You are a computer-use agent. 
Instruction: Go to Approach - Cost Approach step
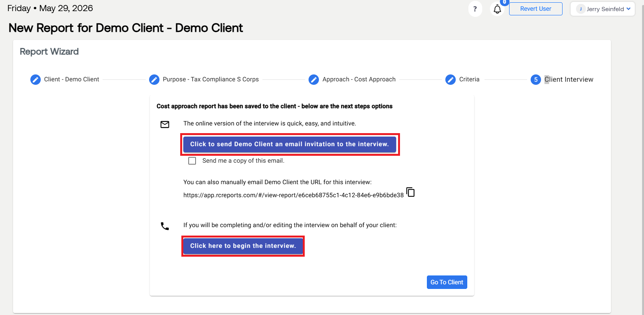click(x=359, y=79)
